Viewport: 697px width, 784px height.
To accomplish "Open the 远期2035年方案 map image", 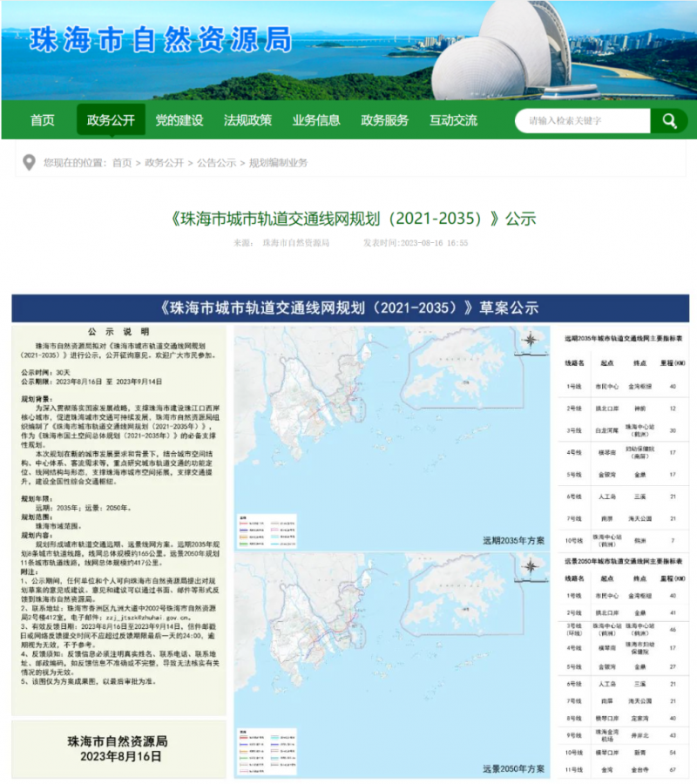I will pos(392,436).
